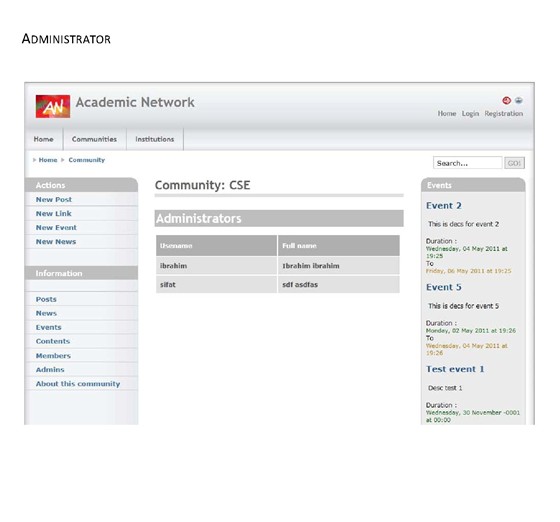Click the Information panel header

point(81,273)
